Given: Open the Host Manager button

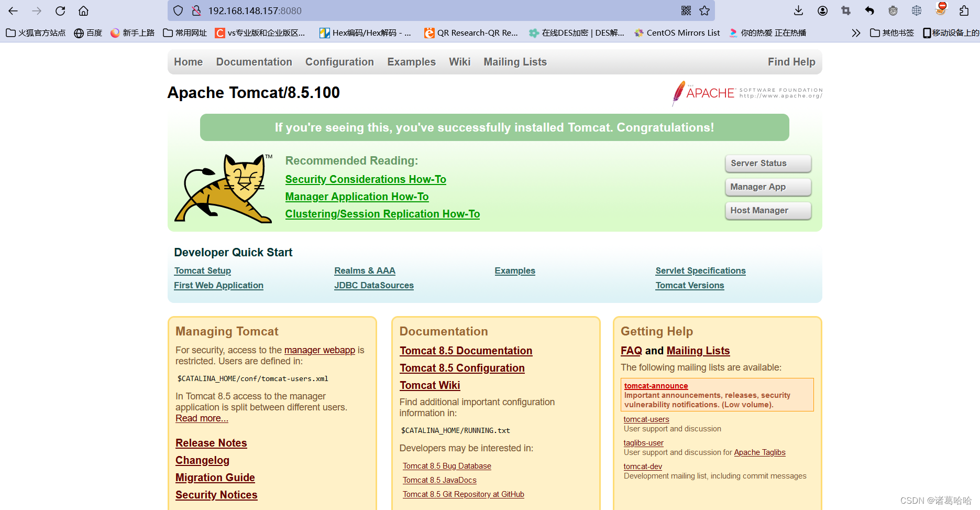Looking at the screenshot, I should pos(768,210).
